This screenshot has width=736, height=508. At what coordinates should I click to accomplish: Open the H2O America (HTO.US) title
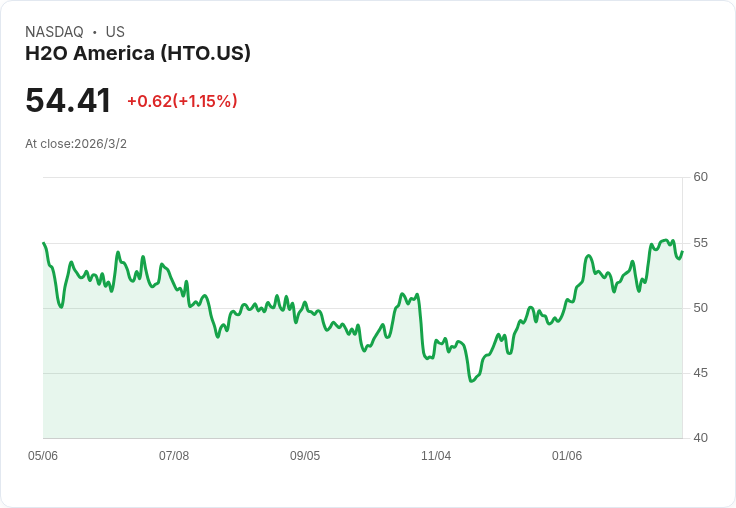138,54
